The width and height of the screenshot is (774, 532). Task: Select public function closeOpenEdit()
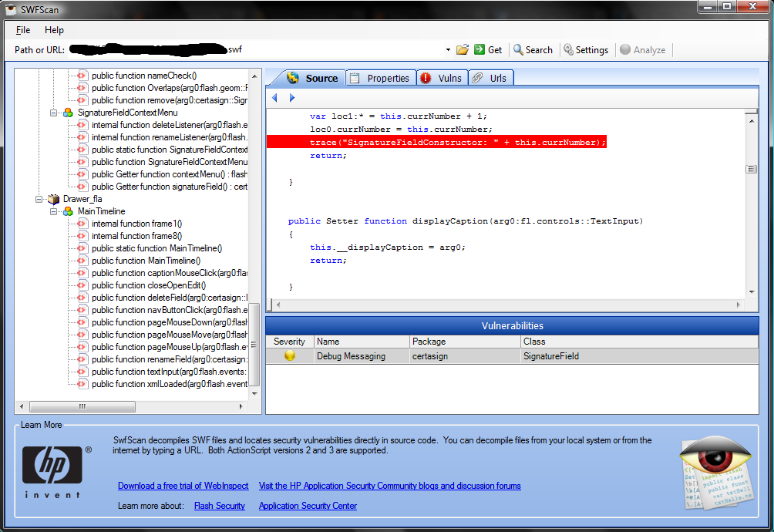[149, 285]
